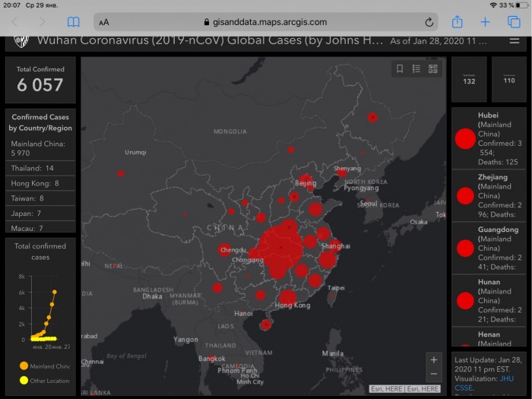Click the red circle above Hong Kong
The image size is (532, 399).
point(288,298)
